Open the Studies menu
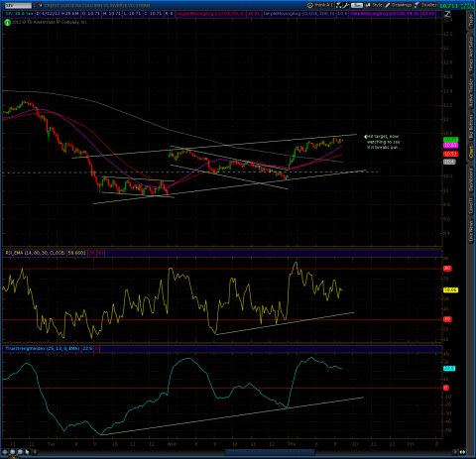 pyautogui.click(x=425, y=5)
